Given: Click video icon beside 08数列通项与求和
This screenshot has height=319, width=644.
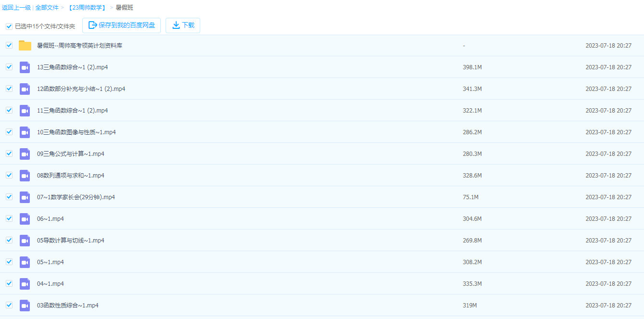Looking at the screenshot, I should (25, 176).
